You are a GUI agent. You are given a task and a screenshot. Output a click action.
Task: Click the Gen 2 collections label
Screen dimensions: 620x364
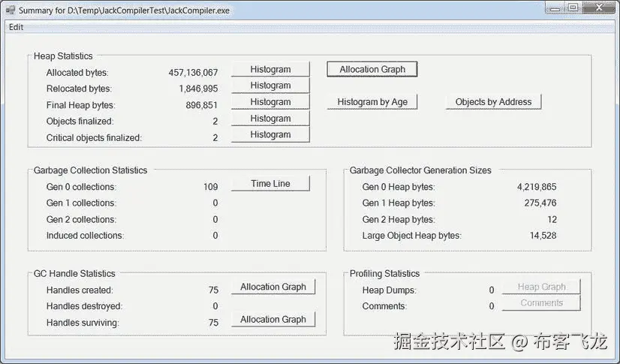click(81, 220)
